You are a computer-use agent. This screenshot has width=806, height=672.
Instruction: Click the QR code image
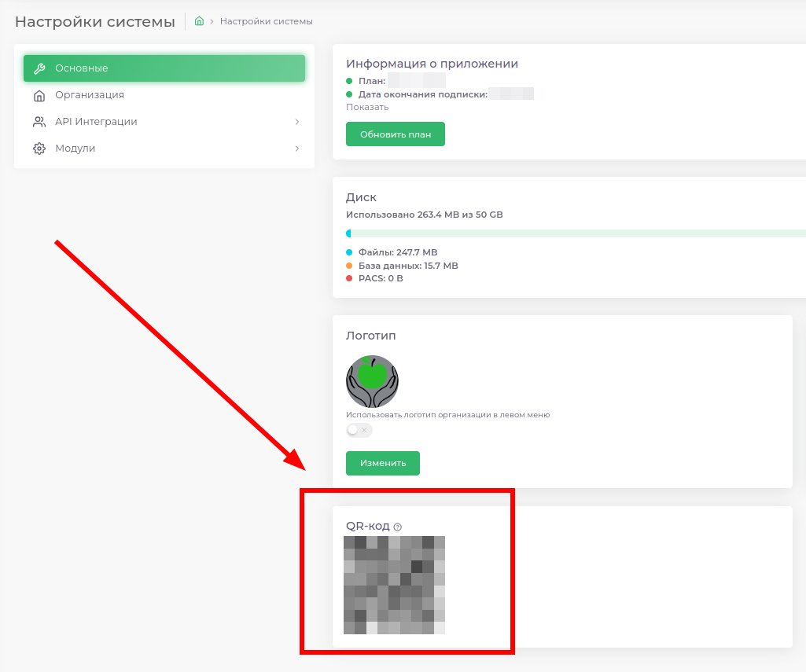click(394, 585)
